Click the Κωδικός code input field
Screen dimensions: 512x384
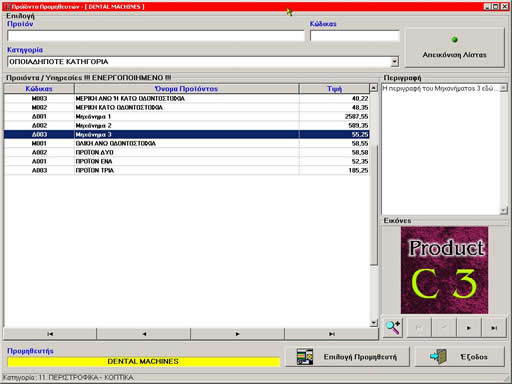click(355, 36)
